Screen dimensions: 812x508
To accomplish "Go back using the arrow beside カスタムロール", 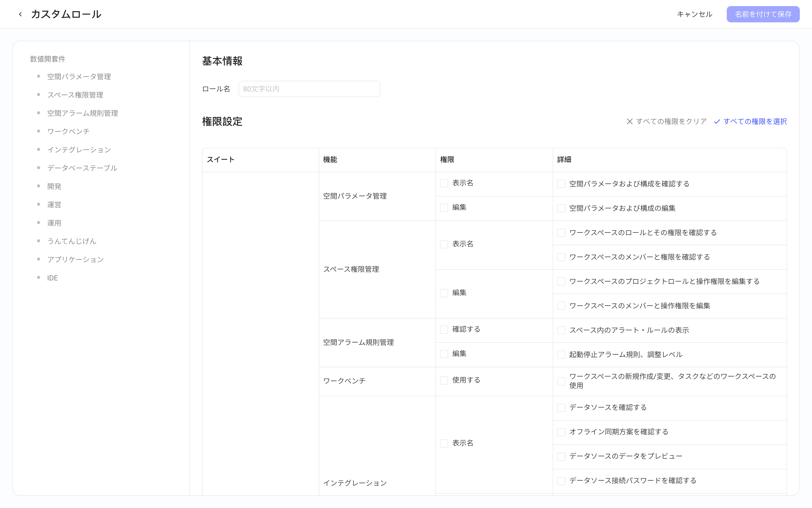I will (21, 14).
